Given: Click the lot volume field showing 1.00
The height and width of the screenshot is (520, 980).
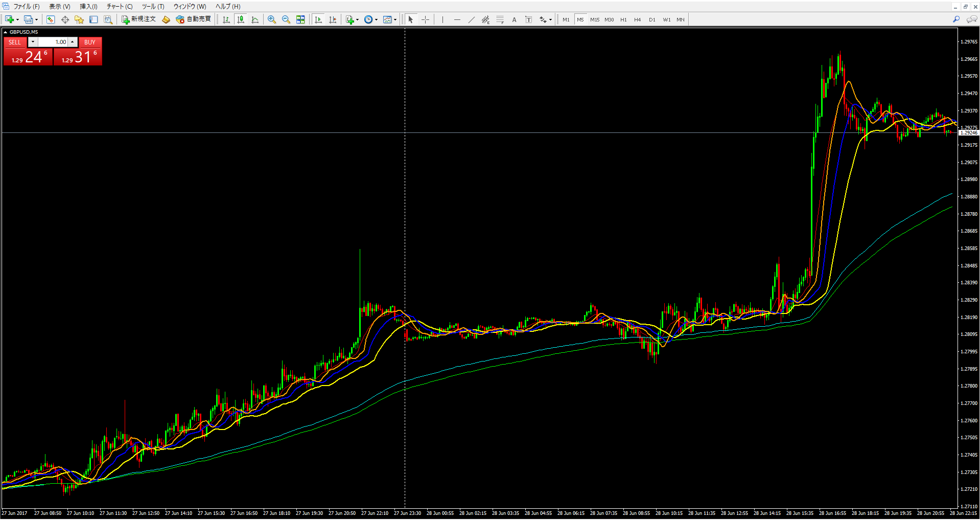Looking at the screenshot, I should coord(53,42).
